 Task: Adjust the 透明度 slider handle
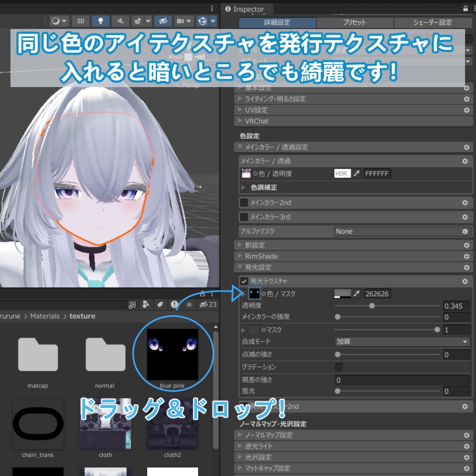click(372, 306)
